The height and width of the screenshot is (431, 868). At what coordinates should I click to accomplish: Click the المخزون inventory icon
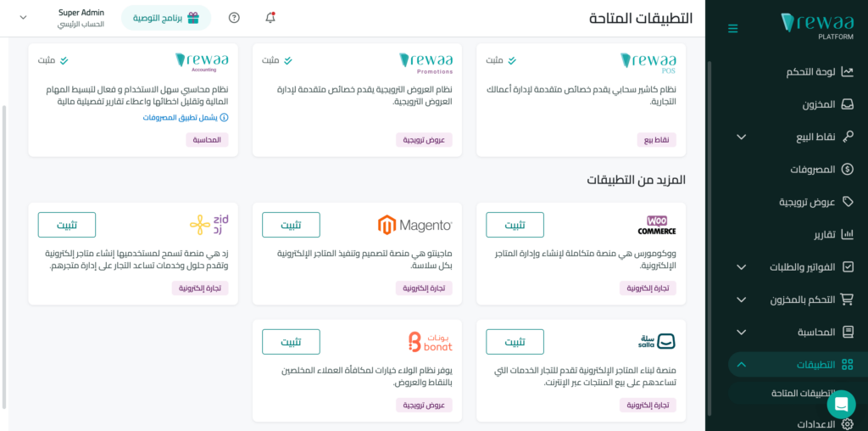847,104
